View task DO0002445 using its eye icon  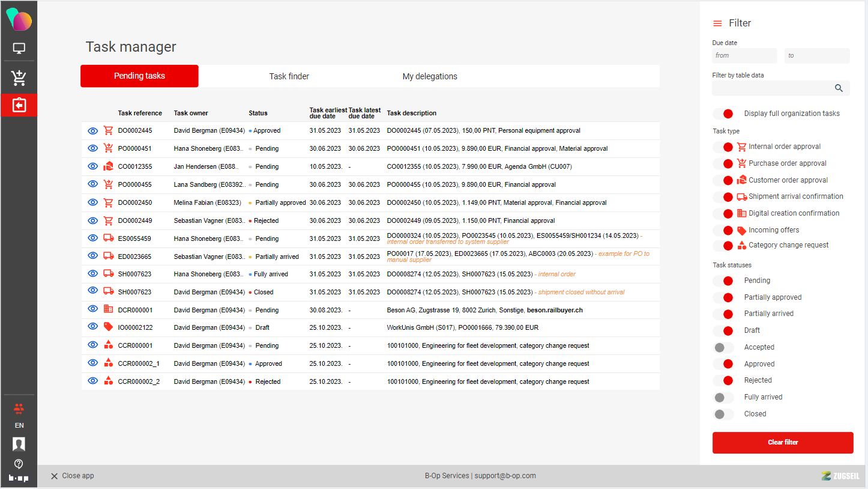(92, 130)
